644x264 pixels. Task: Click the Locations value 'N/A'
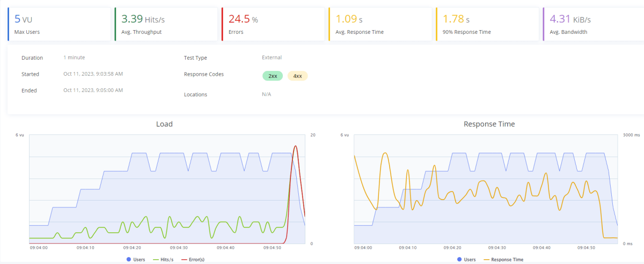point(266,94)
